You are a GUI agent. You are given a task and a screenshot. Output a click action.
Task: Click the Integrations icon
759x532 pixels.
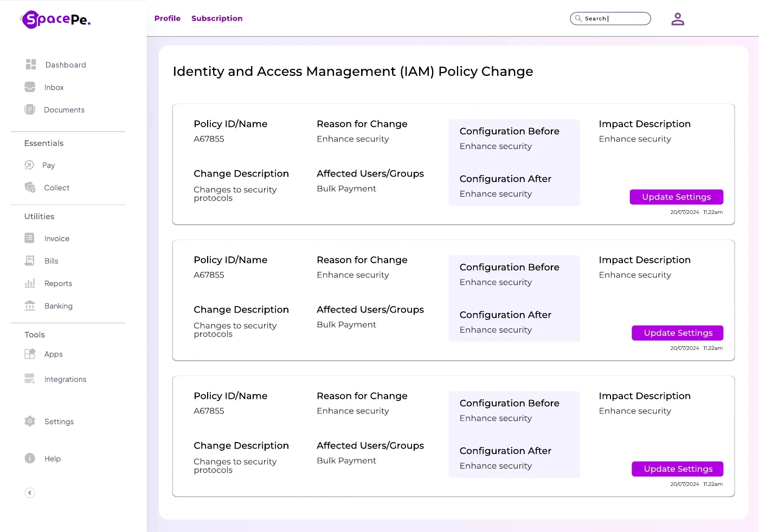click(x=30, y=379)
